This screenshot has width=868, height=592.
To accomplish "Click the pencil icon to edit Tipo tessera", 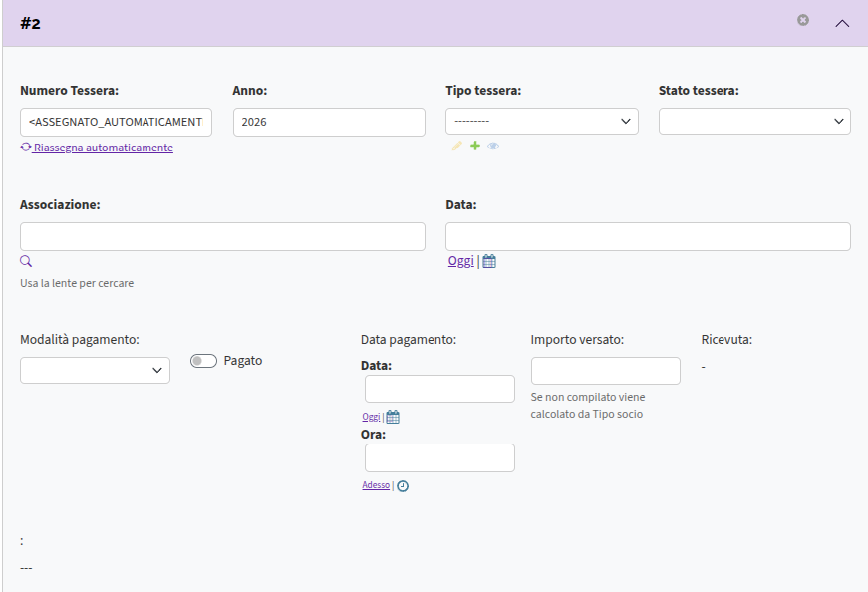I will [456, 146].
